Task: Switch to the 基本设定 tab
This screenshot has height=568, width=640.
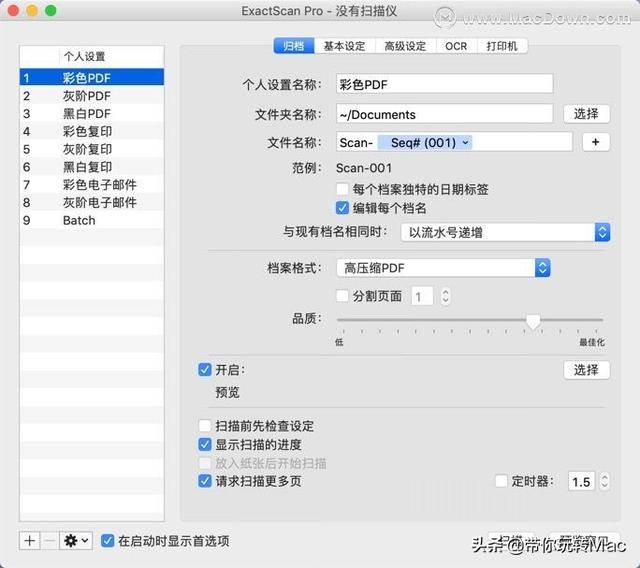Action: click(x=344, y=46)
